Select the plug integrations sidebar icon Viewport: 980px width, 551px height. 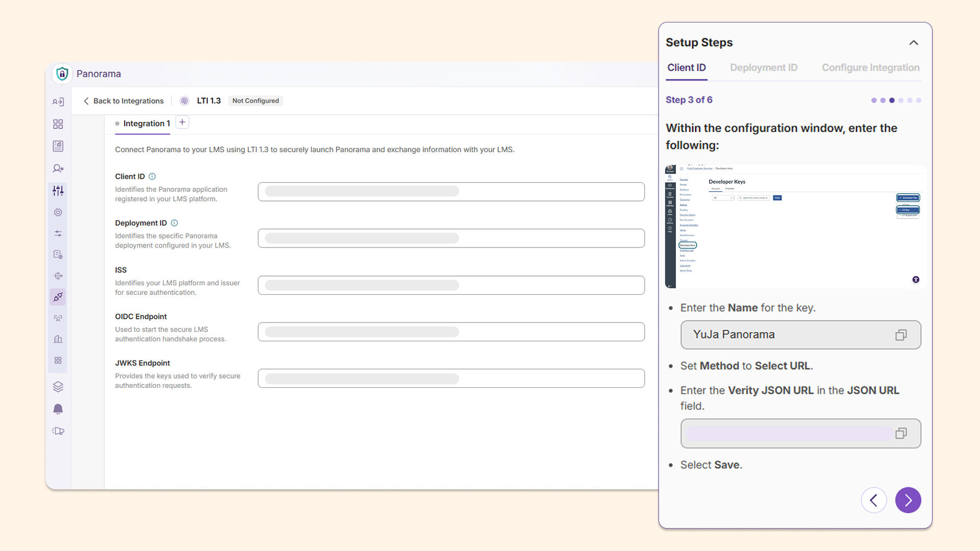(x=58, y=297)
